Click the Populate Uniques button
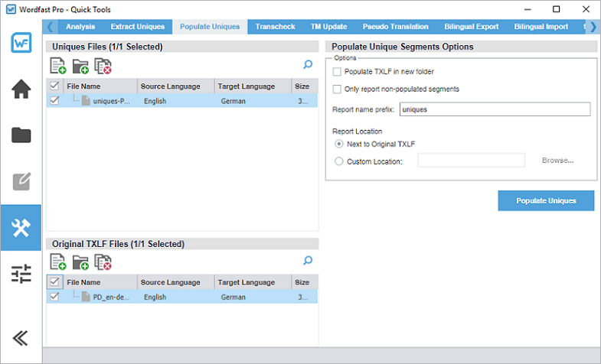This screenshot has width=601, height=364. (x=546, y=200)
